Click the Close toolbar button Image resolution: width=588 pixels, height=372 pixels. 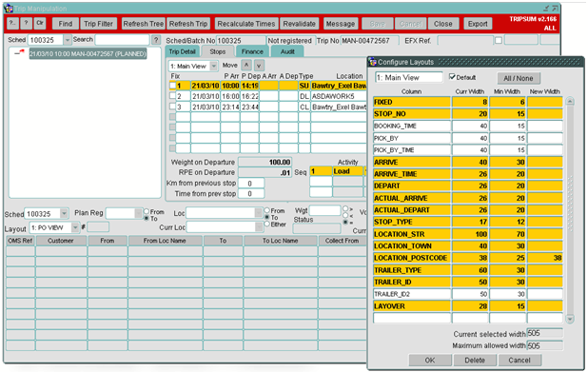tap(442, 24)
